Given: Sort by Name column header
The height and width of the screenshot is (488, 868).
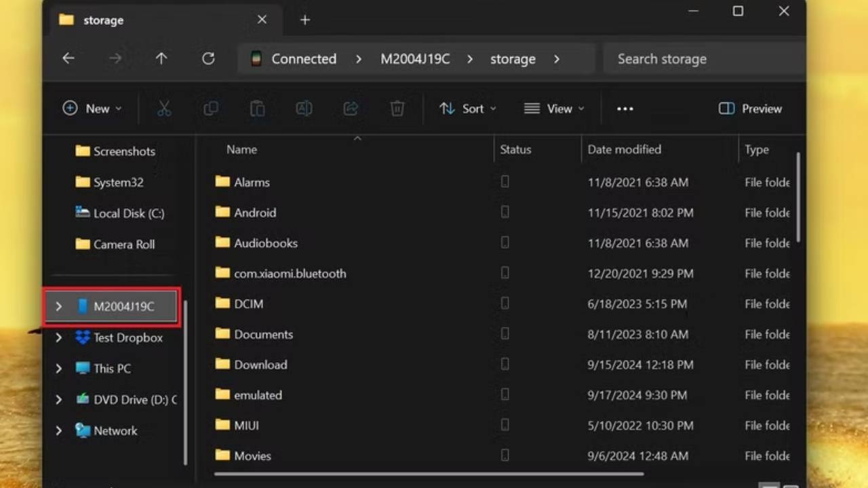Looking at the screenshot, I should point(241,149).
